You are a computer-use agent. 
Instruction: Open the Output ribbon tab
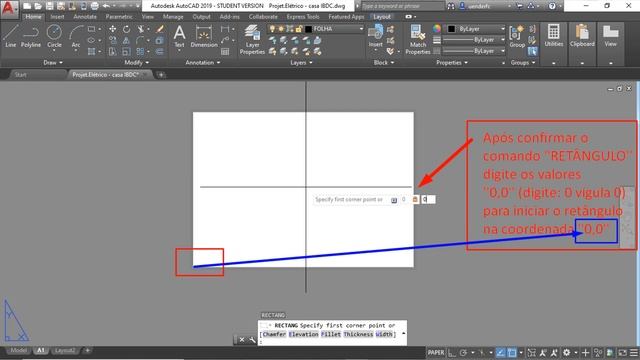[x=201, y=17]
